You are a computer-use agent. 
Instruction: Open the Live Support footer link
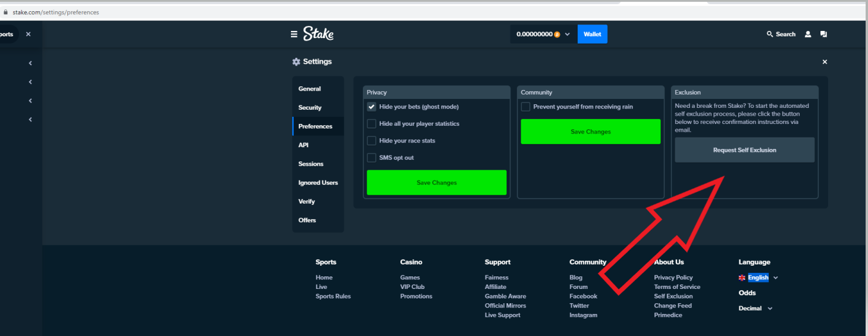coord(503,316)
